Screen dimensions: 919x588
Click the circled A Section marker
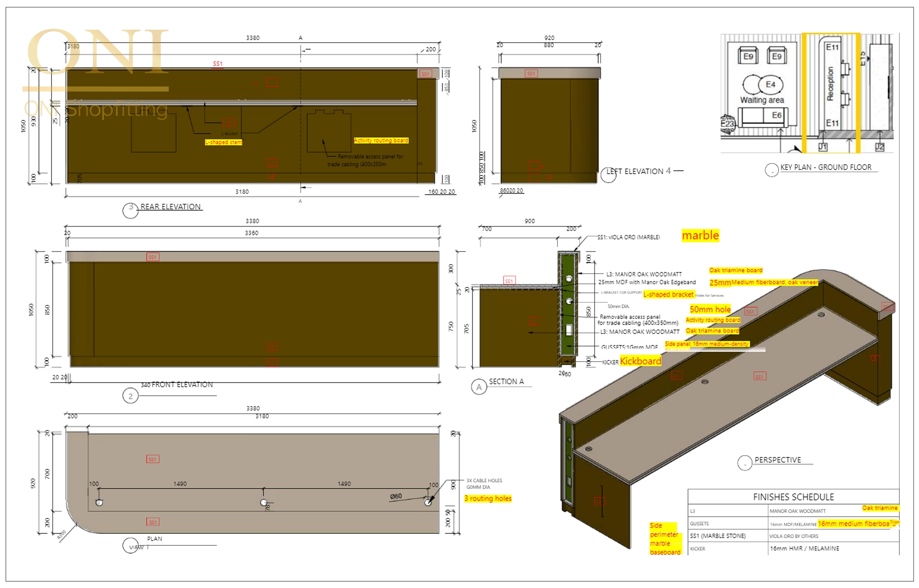pyautogui.click(x=479, y=387)
